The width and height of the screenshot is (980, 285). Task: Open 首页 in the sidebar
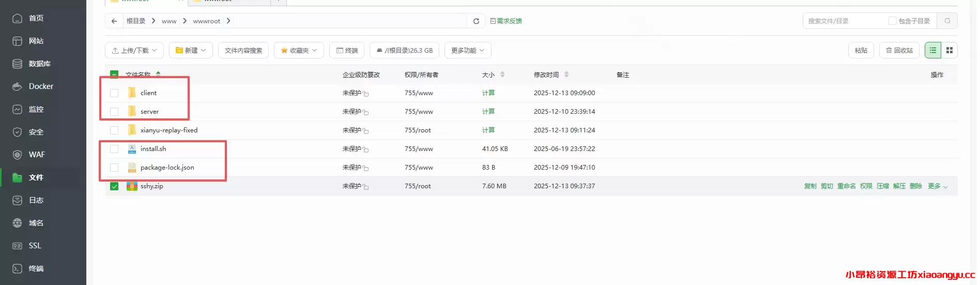(36, 18)
